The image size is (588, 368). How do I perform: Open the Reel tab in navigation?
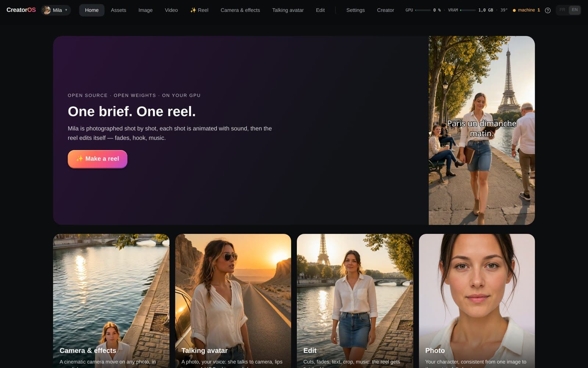(199, 10)
